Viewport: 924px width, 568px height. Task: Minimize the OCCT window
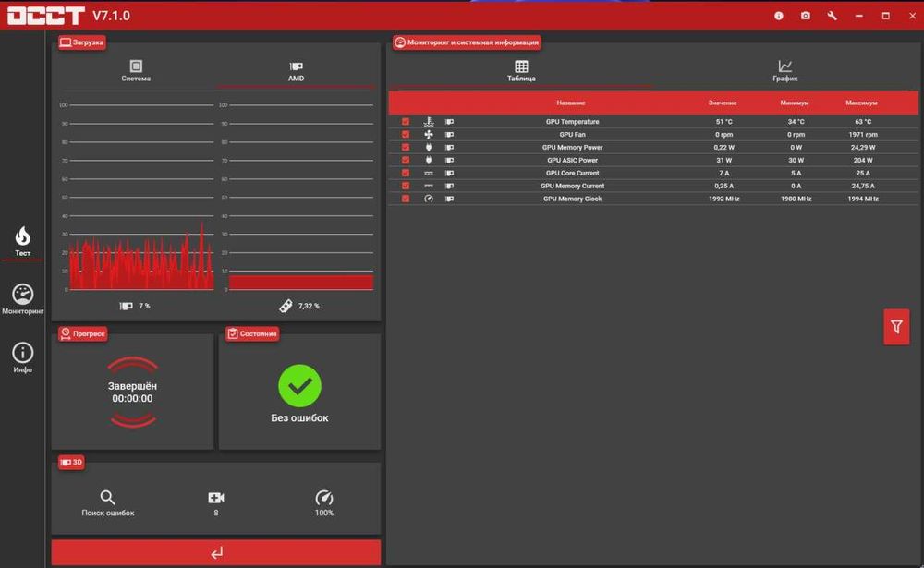[x=858, y=16]
